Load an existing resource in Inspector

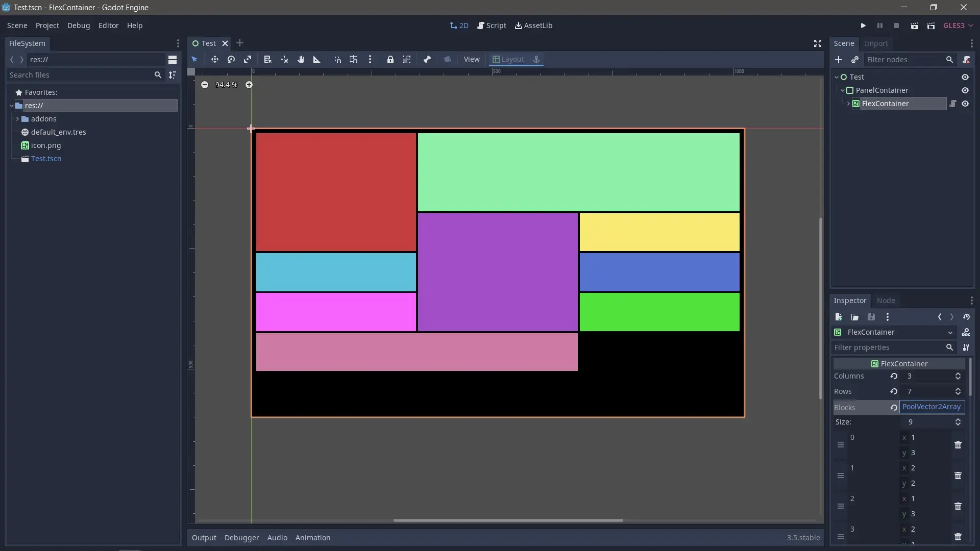click(x=855, y=317)
